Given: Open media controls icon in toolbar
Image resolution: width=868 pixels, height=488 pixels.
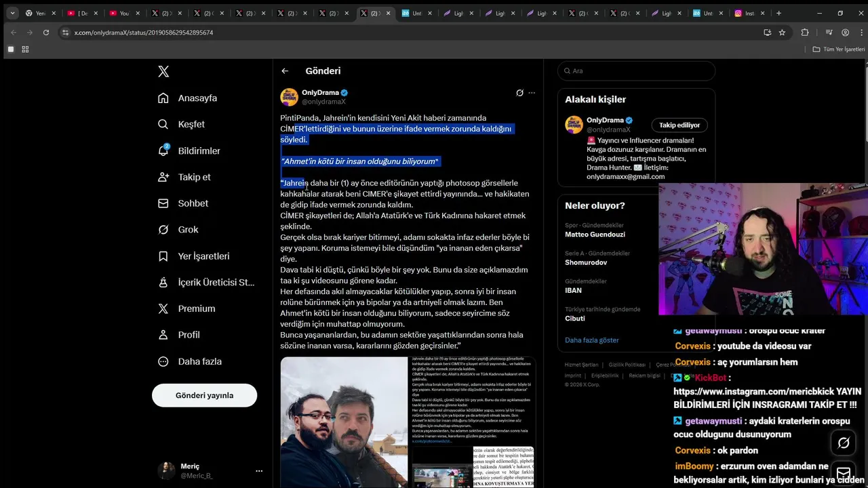Looking at the screenshot, I should tap(829, 33).
